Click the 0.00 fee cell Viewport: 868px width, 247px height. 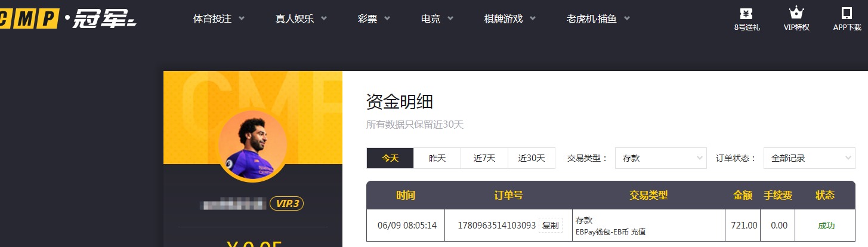(x=779, y=226)
